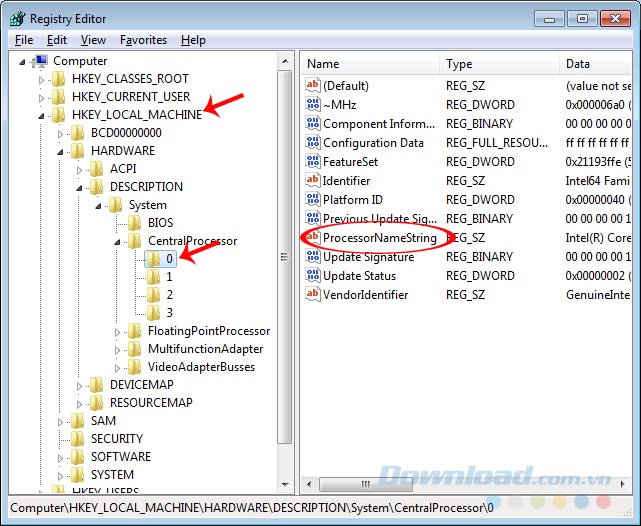
Task: Click the binary icon next to ~MHz
Action: [312, 105]
